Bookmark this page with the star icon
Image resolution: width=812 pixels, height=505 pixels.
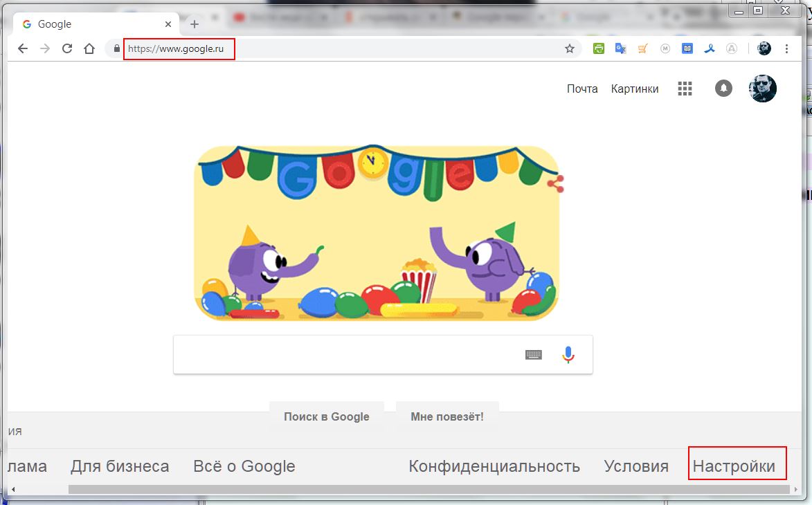570,48
